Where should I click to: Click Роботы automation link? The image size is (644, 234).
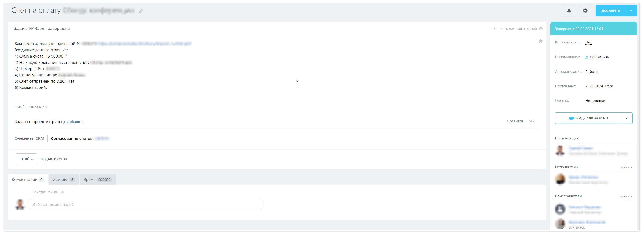tap(591, 71)
